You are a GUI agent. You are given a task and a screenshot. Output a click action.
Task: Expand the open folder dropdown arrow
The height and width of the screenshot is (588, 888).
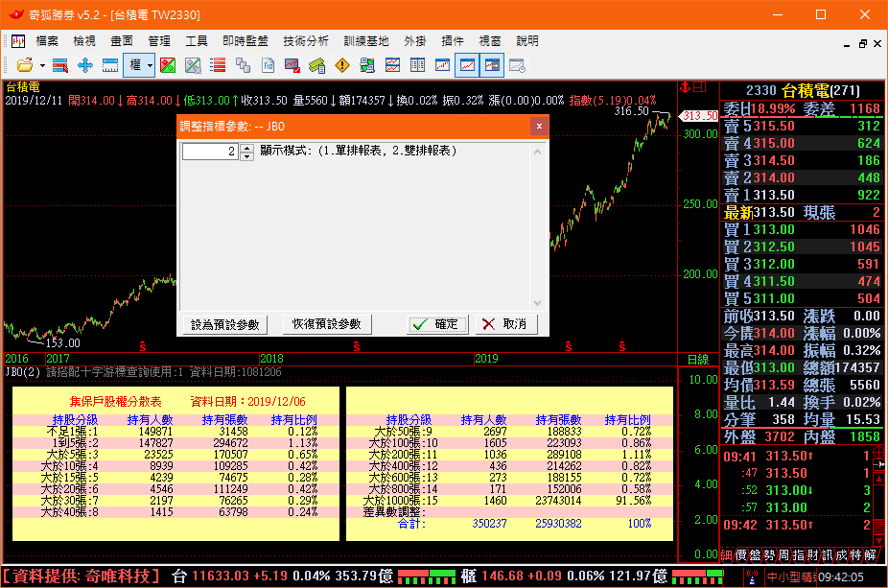(42, 66)
